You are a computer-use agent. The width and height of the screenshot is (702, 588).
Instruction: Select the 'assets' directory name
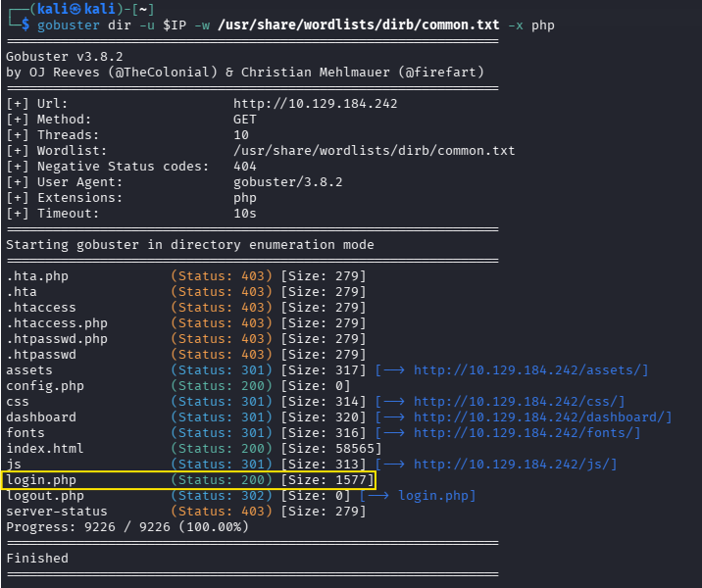point(29,370)
